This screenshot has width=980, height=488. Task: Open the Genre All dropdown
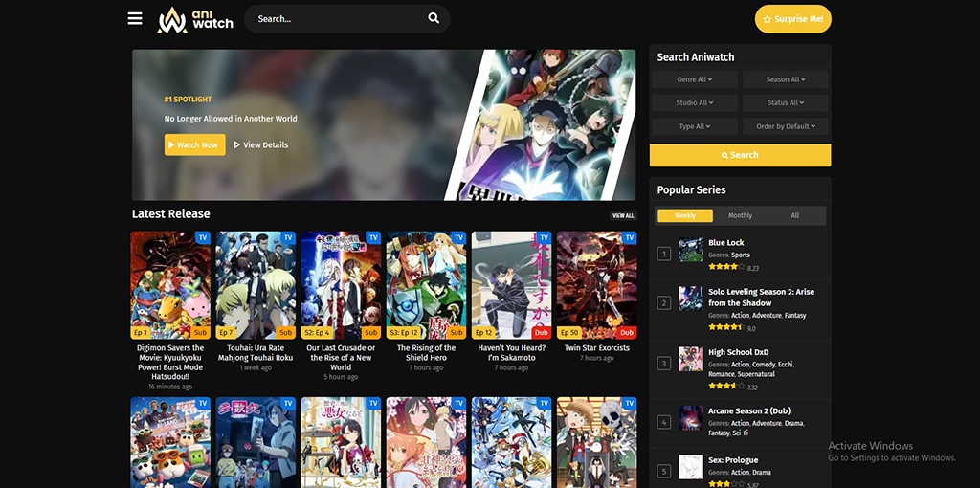click(x=695, y=79)
